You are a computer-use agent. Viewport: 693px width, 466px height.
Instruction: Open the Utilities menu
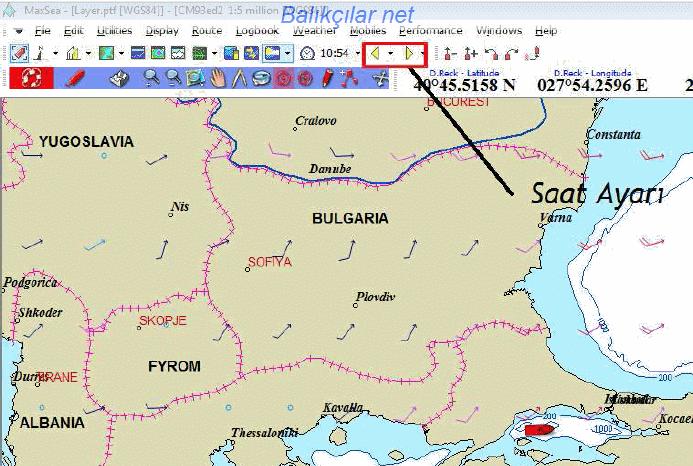115,31
